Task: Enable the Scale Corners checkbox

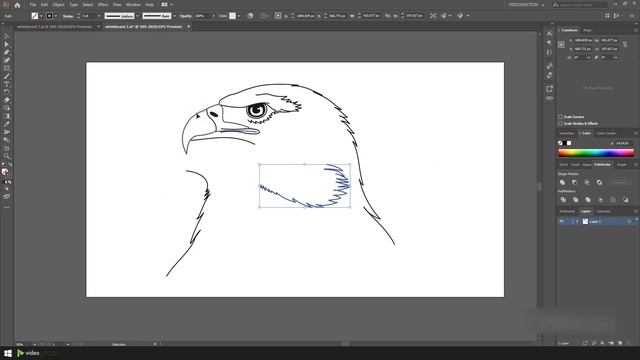Action: (560, 117)
